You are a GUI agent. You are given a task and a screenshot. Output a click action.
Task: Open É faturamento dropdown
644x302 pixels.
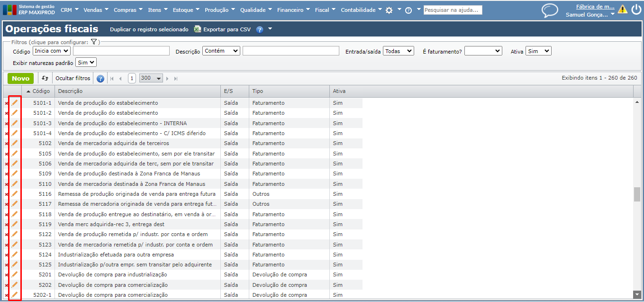(x=483, y=51)
